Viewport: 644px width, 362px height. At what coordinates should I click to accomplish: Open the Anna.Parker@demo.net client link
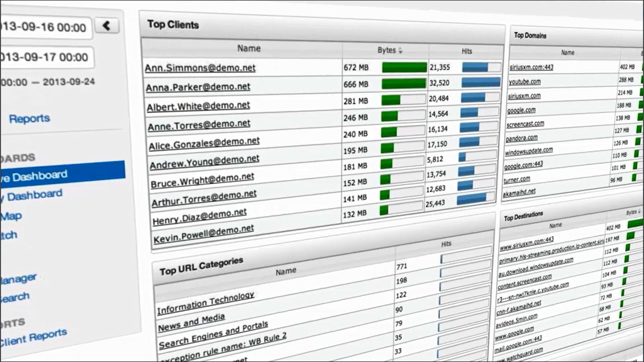click(197, 86)
